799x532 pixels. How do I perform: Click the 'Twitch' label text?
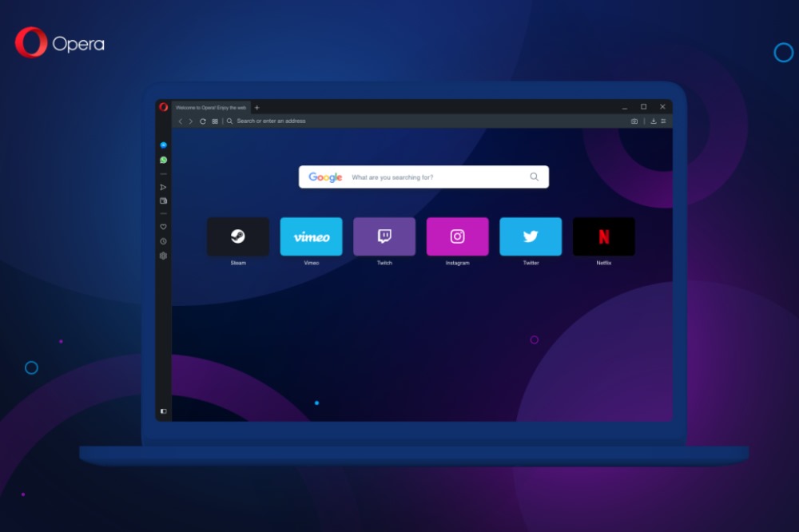(x=384, y=263)
